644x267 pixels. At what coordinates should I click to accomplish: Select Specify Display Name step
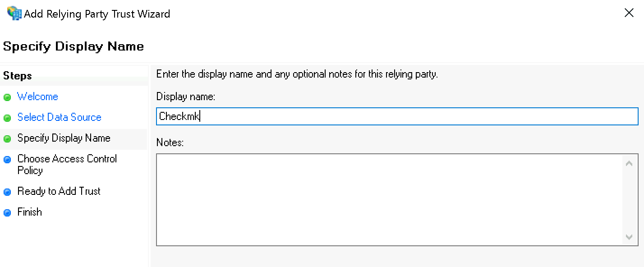tap(64, 138)
